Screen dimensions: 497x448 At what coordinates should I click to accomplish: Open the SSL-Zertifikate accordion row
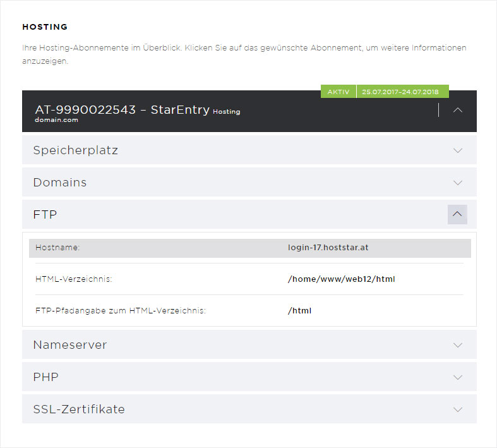249,409
